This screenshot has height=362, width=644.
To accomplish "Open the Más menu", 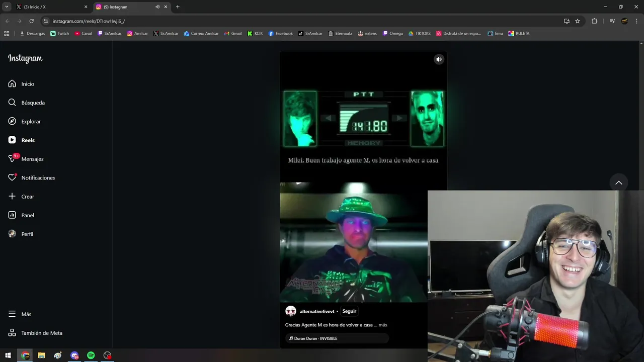I will coord(20,314).
